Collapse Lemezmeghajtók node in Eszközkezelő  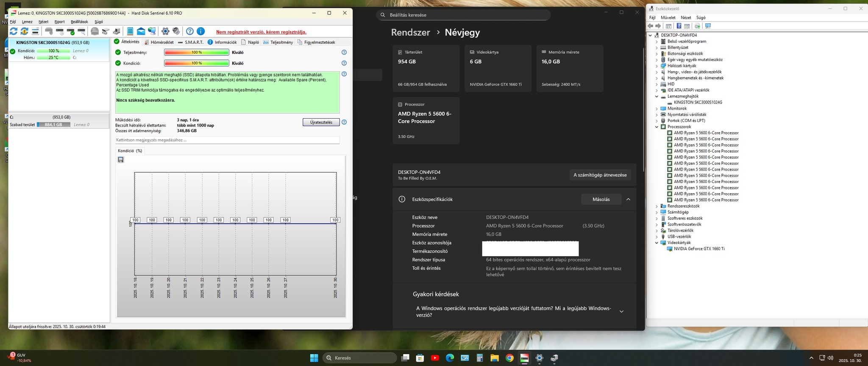657,96
